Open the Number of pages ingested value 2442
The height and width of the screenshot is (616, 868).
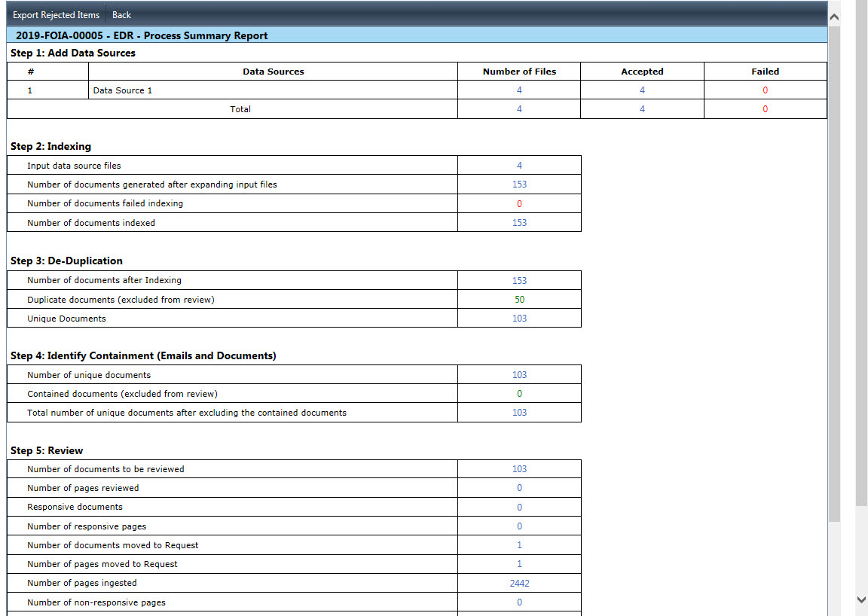[519, 583]
